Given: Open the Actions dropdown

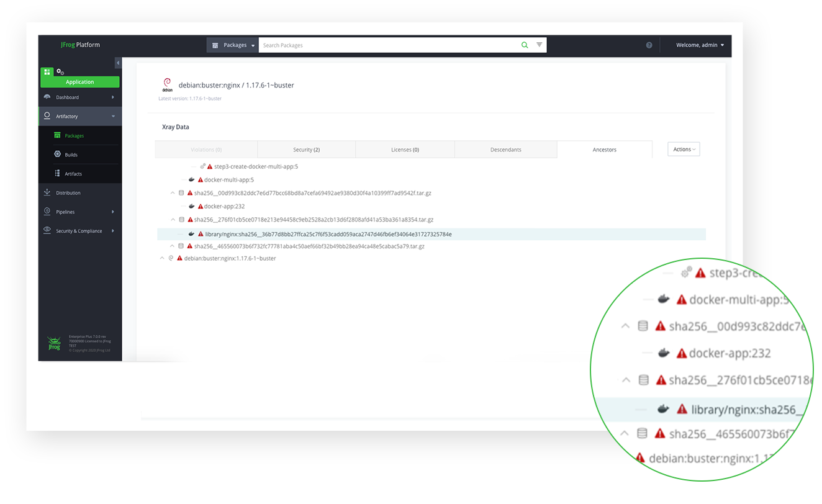Looking at the screenshot, I should click(x=684, y=150).
